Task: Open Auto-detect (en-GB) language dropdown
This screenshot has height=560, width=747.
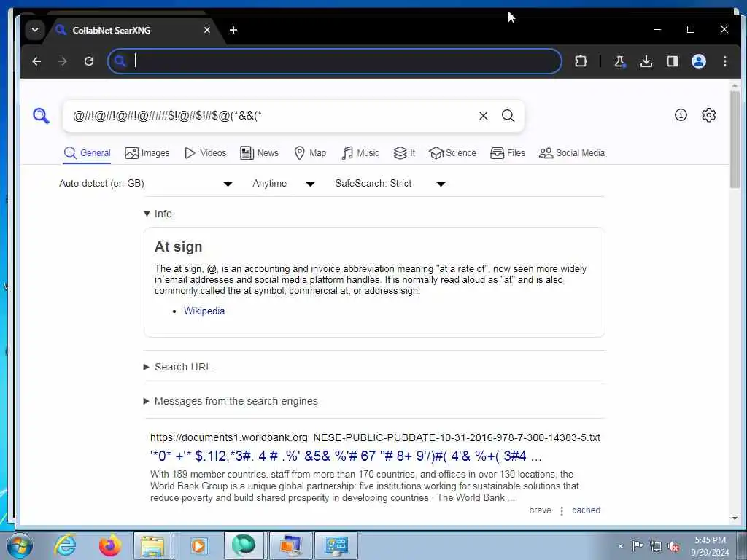Action: click(146, 183)
